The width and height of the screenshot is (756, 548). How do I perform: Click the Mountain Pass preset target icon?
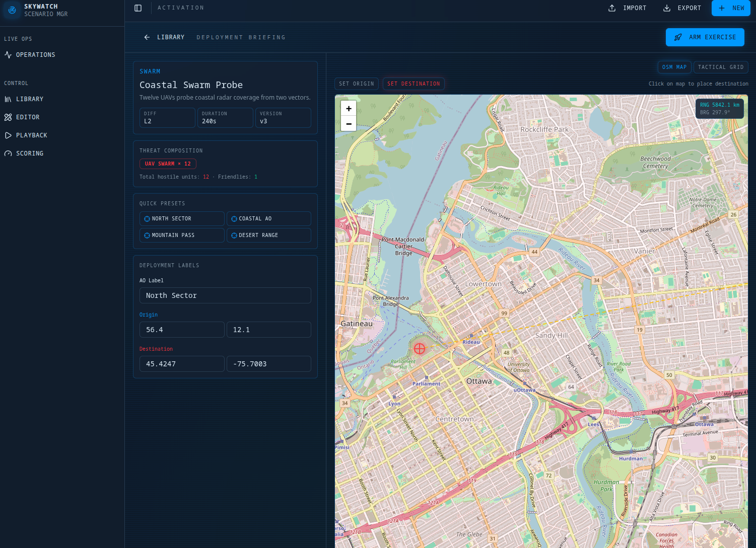click(x=147, y=236)
